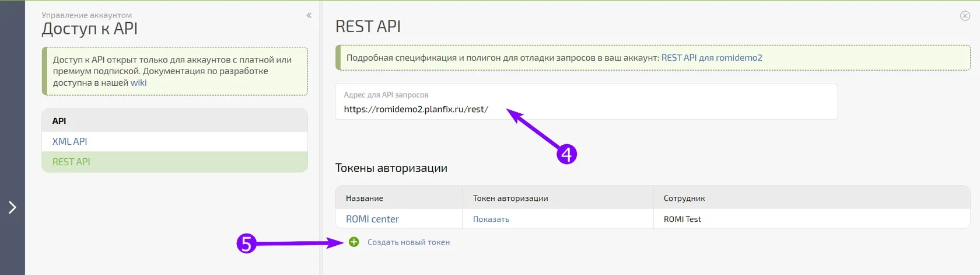Open the REST API для romidemo2 link
Screen dimensions: 980x275
click(x=712, y=58)
